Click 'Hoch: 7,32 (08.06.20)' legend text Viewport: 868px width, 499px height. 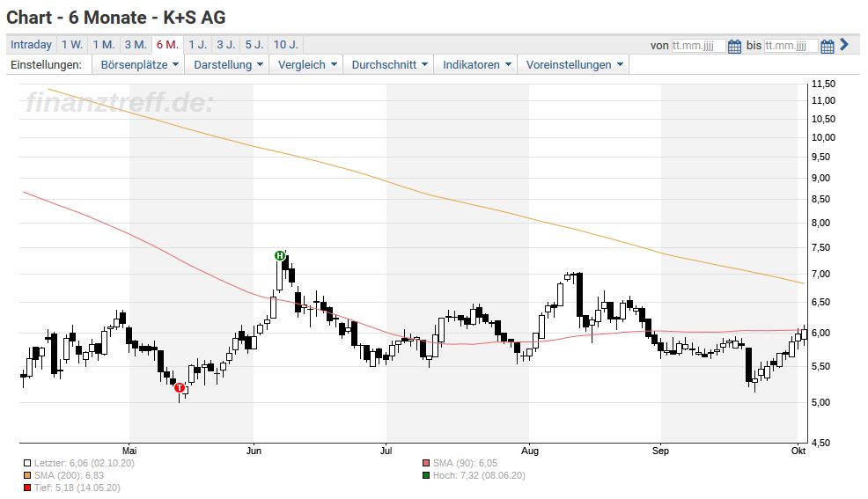coord(479,476)
